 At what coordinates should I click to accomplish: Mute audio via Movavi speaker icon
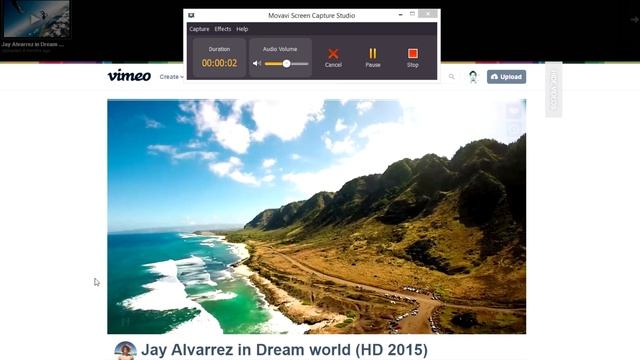coord(257,63)
